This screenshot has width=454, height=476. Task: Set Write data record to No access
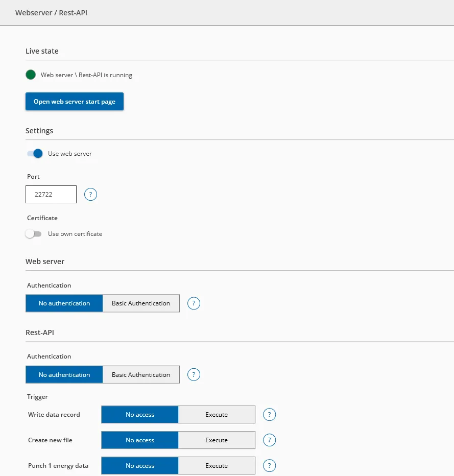[x=140, y=415]
